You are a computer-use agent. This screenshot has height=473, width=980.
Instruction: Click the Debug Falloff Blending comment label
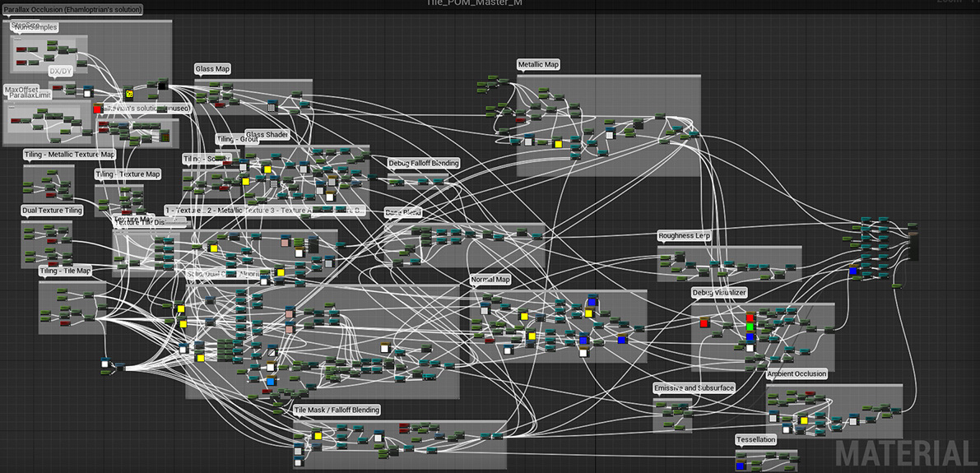424,163
